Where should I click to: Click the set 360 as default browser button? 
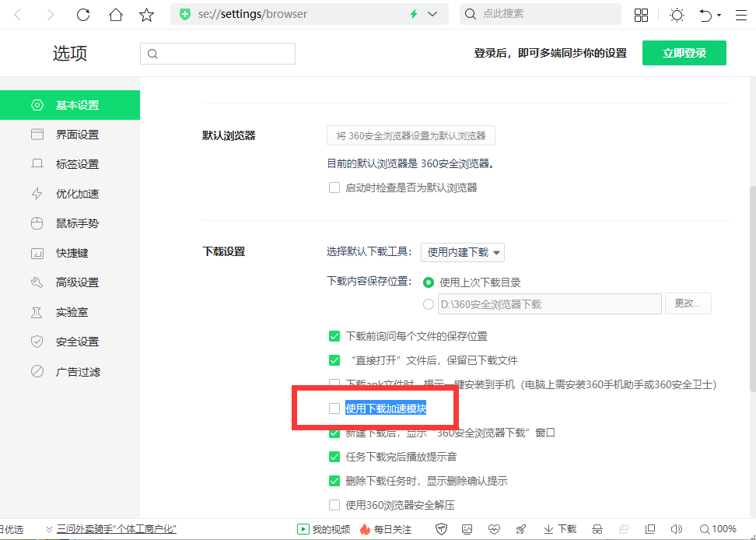tap(411, 135)
